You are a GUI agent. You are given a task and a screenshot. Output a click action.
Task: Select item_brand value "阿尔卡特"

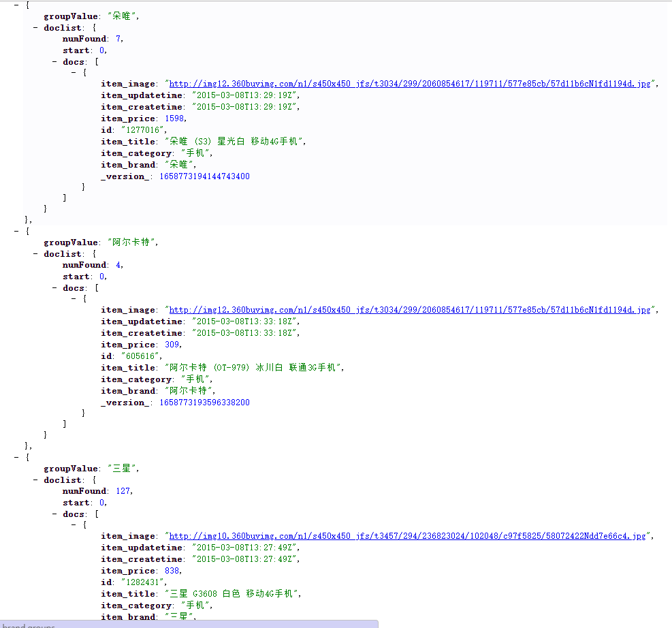[x=189, y=391]
